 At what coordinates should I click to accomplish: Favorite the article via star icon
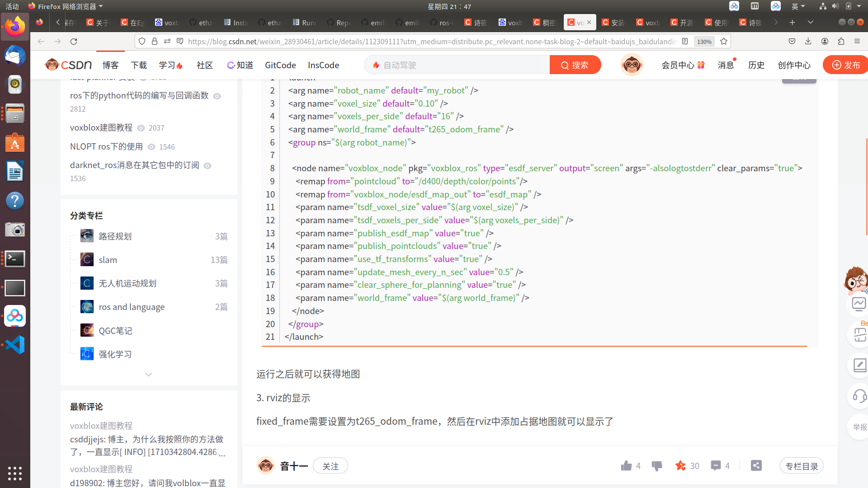680,465
